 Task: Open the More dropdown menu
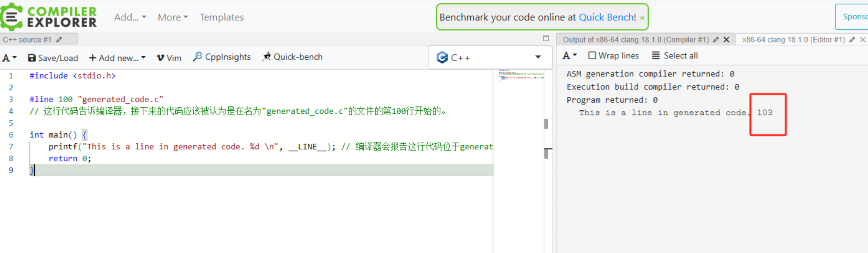173,17
